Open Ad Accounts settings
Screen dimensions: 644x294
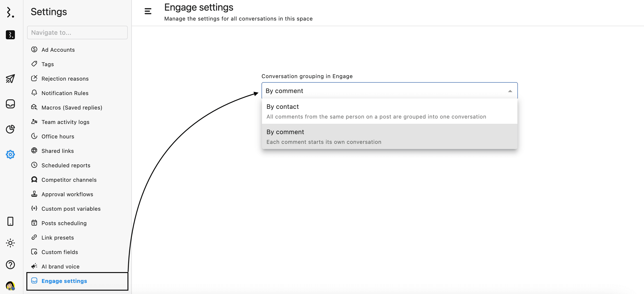58,50
